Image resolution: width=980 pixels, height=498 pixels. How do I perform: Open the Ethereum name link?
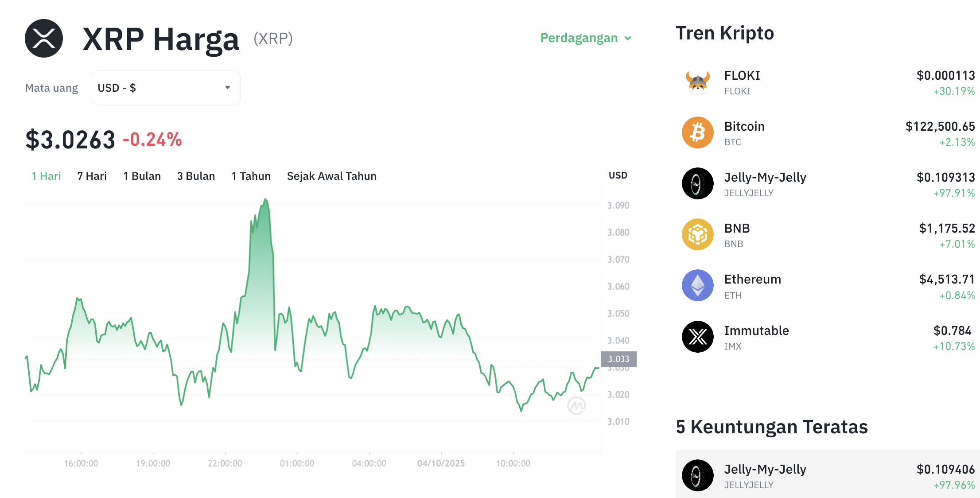[752, 280]
